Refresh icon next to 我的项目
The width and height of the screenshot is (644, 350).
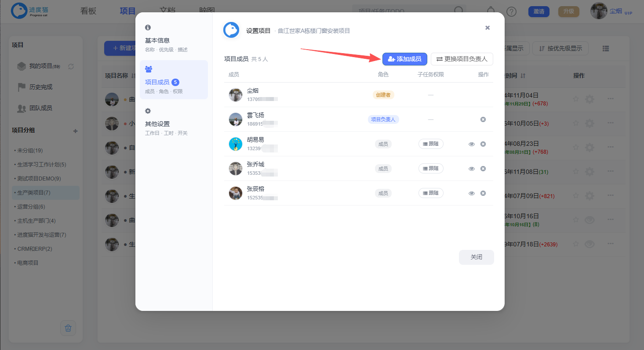pos(71,66)
